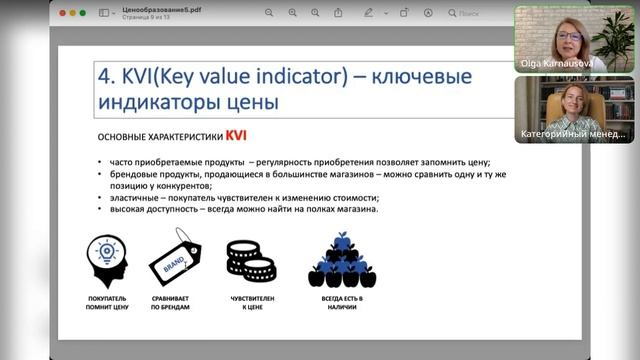The image size is (640, 360).
Task: Click the 'ПОКУПАТЕЛЬ ПОМНИТ ЦЕНУ' caption
Action: pyautogui.click(x=107, y=303)
